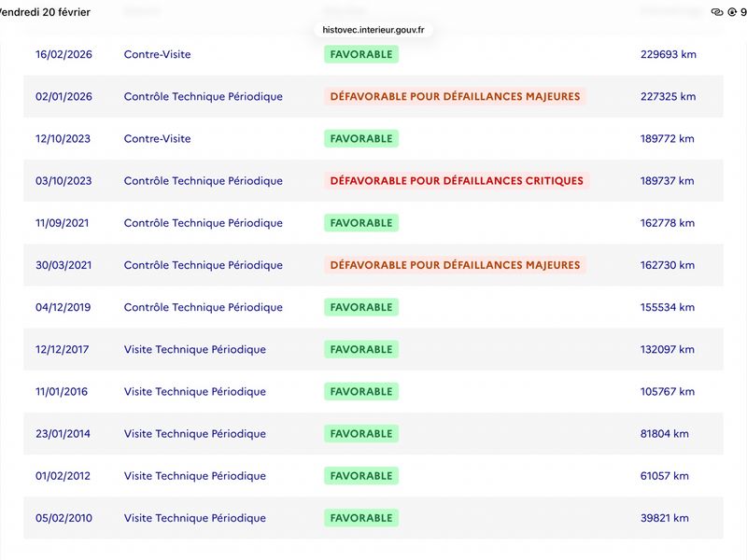Click the date 04/12/2019
The width and height of the screenshot is (747, 560).
pos(63,307)
